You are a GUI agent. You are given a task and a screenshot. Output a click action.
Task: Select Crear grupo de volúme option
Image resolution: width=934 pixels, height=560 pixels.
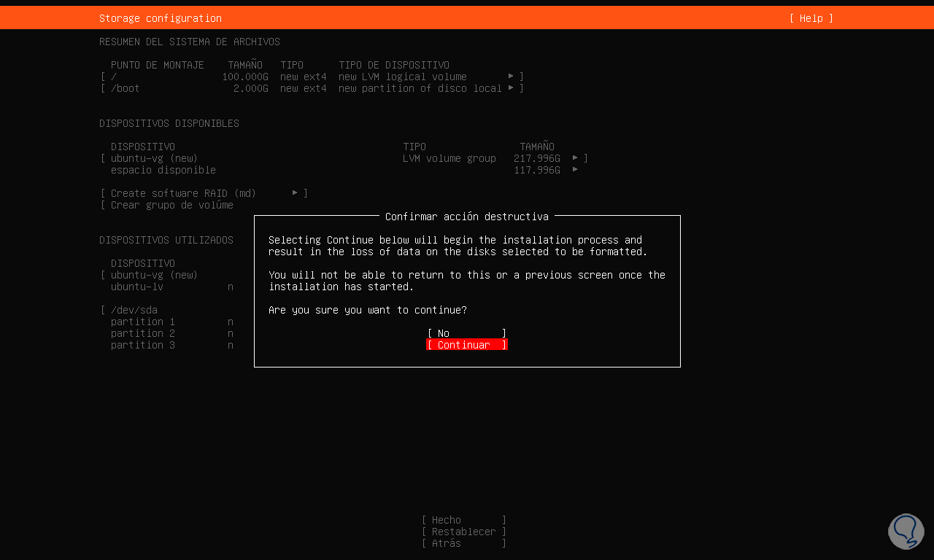172,205
